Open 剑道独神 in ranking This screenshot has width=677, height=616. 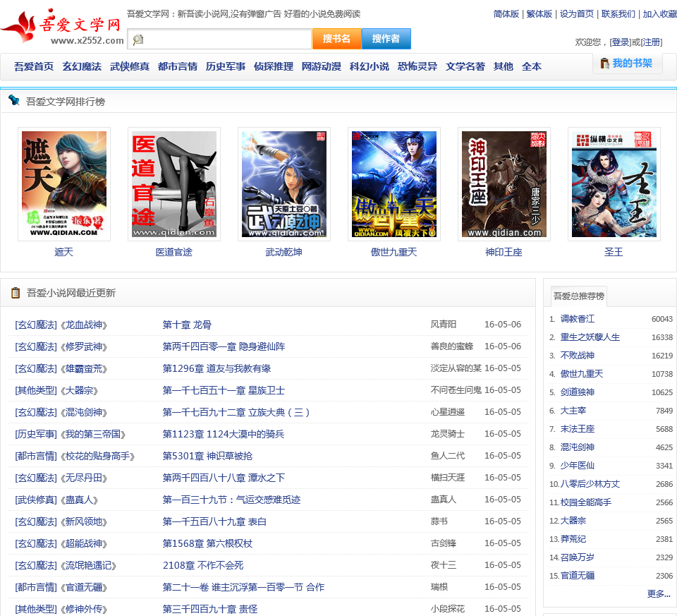click(x=578, y=392)
